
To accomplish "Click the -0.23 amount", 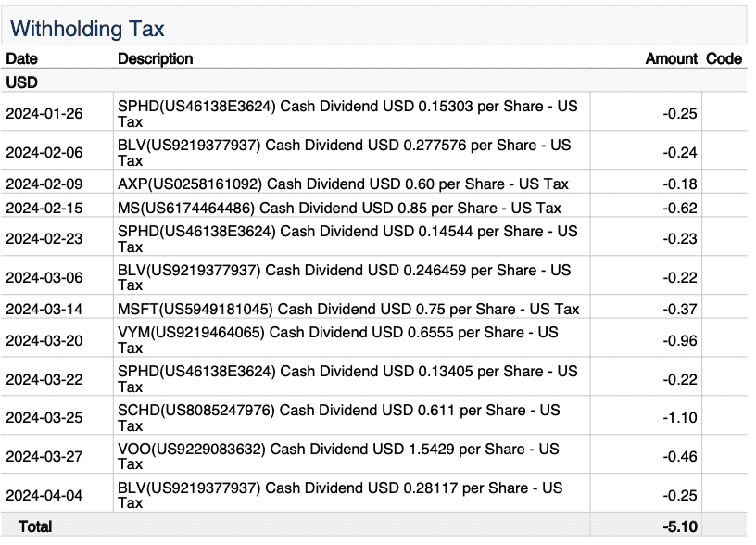I will pyautogui.click(x=680, y=238).
